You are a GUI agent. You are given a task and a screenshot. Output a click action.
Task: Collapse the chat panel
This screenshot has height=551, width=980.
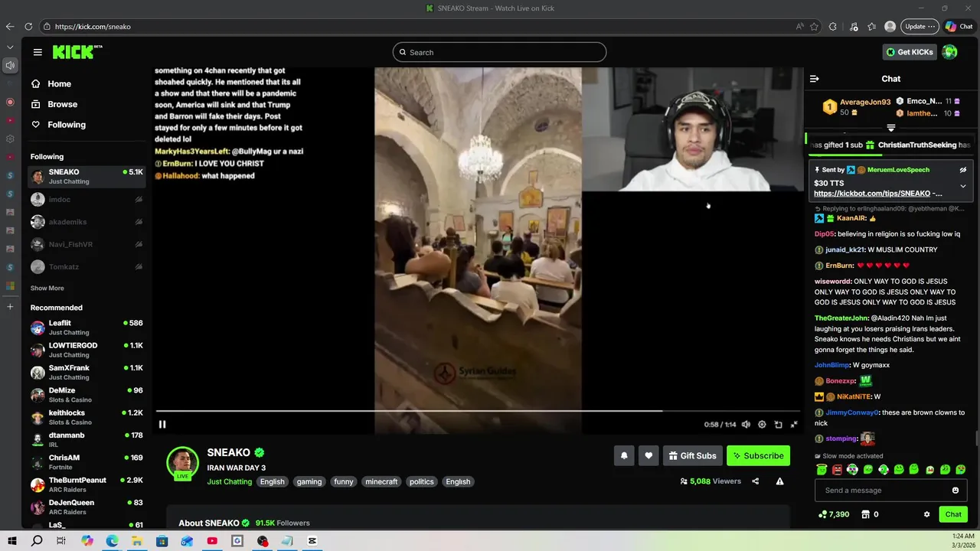815,79
